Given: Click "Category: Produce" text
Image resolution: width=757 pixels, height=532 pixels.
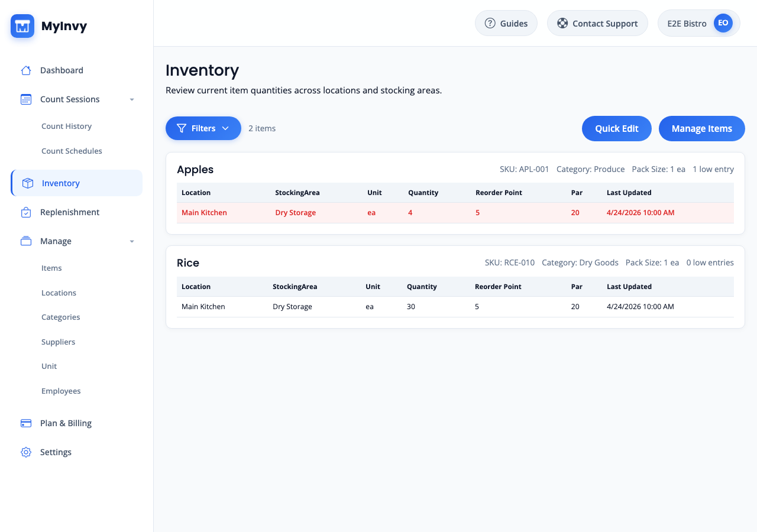Looking at the screenshot, I should point(591,169).
